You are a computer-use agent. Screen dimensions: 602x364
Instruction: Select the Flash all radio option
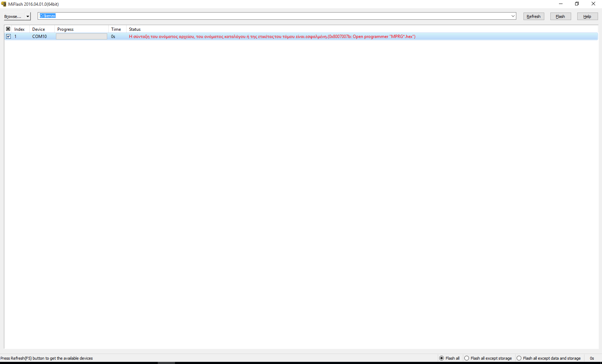[450, 358]
